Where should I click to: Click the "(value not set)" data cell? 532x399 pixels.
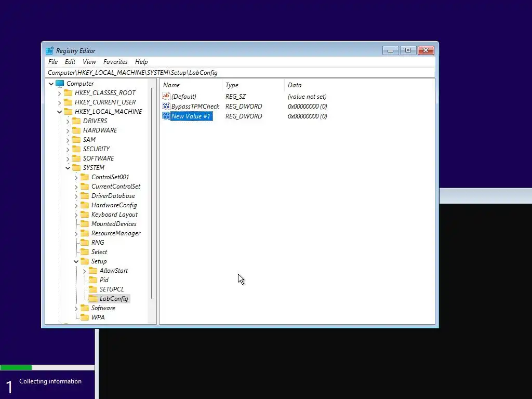tap(307, 97)
